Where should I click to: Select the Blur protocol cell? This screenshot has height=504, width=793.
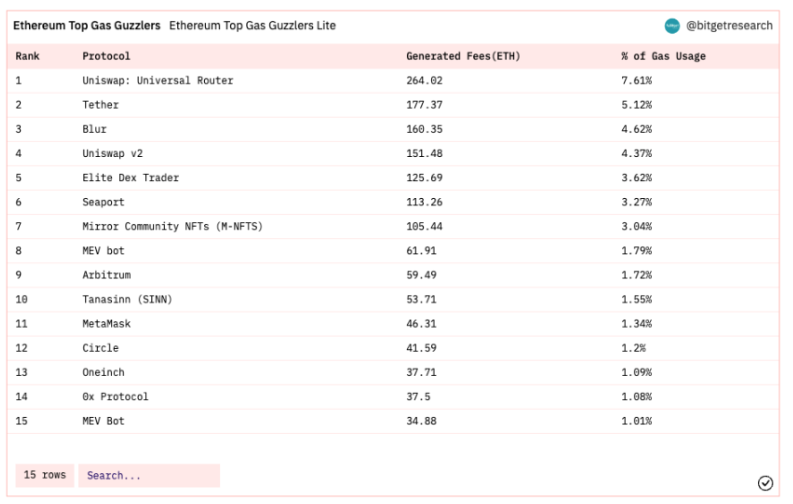point(95,129)
